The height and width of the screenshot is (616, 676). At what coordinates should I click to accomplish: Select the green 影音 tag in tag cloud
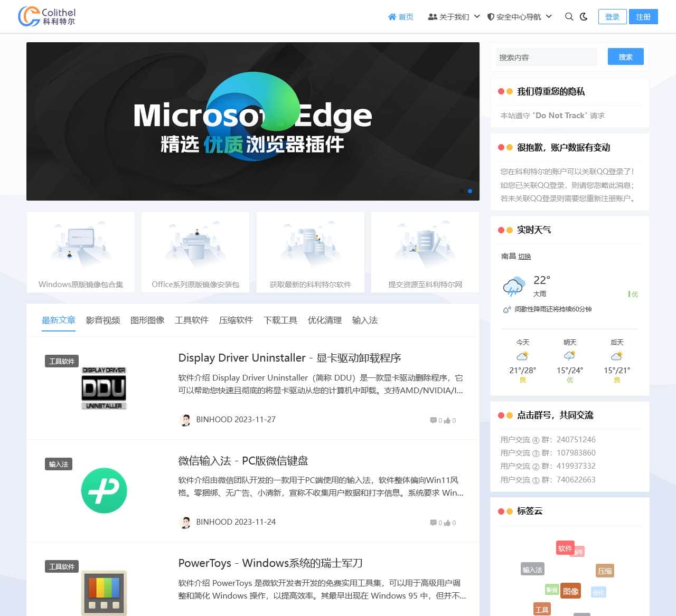point(552,590)
